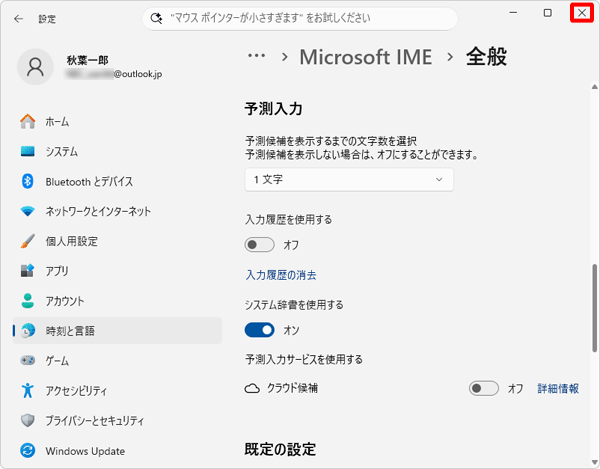This screenshot has width=600, height=469.
Task: Go back with the arrow icon
Action: 18,19
